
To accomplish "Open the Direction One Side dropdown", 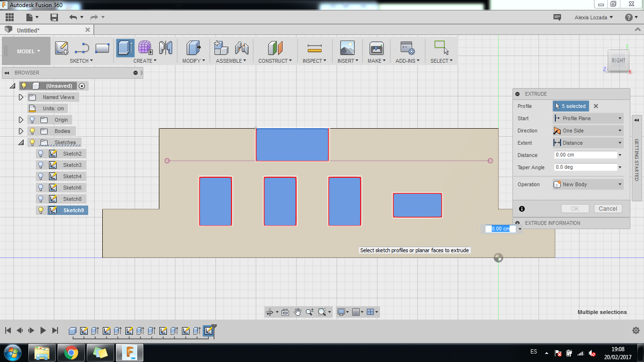I will click(588, 131).
